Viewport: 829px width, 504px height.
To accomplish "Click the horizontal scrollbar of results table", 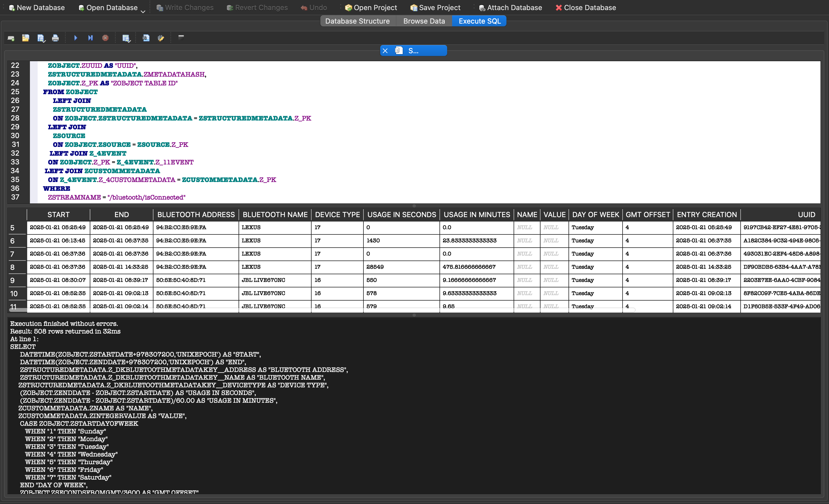I will pos(322,310).
